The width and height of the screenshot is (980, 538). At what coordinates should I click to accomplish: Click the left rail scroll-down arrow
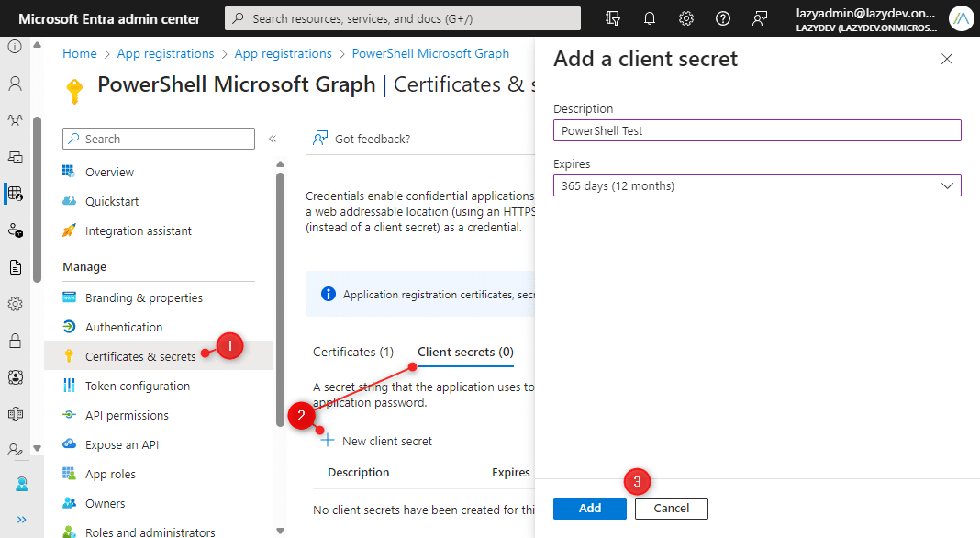pyautogui.click(x=37, y=448)
